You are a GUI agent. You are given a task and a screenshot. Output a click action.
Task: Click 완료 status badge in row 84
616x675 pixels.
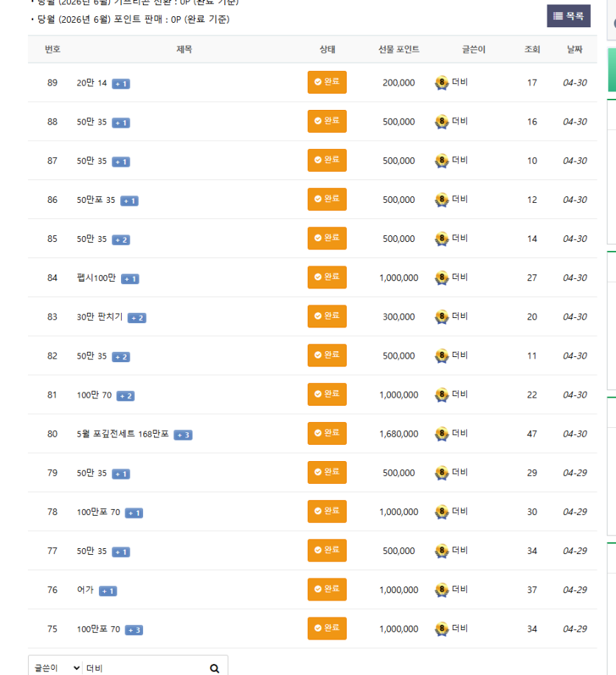(327, 277)
